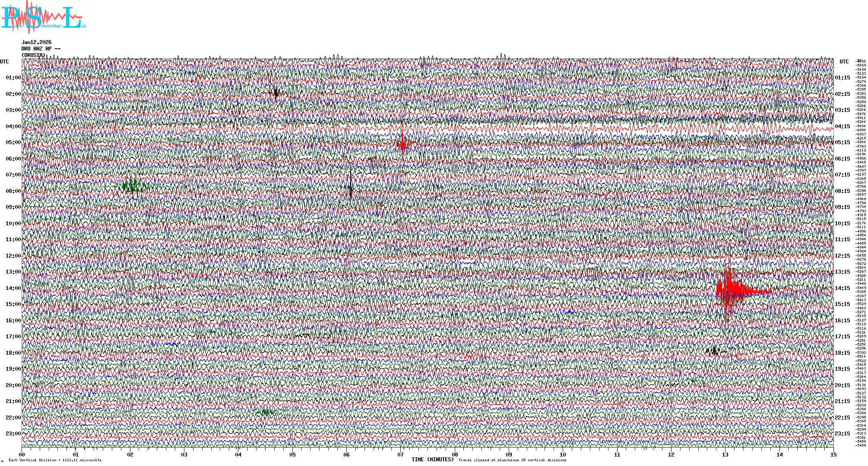
Task: Click the green signal burst near 08:00 row
Action: click(133, 186)
